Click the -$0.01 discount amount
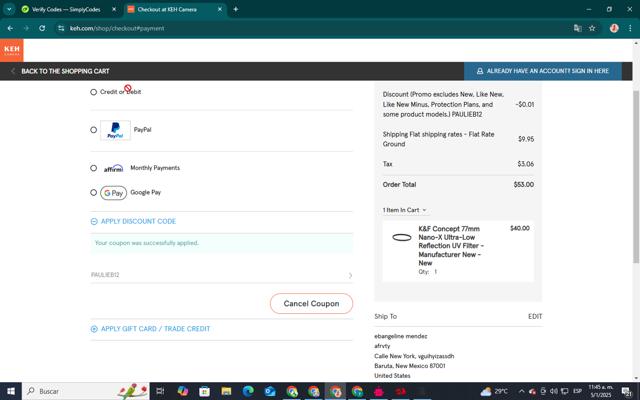The width and height of the screenshot is (640, 400). (x=525, y=104)
